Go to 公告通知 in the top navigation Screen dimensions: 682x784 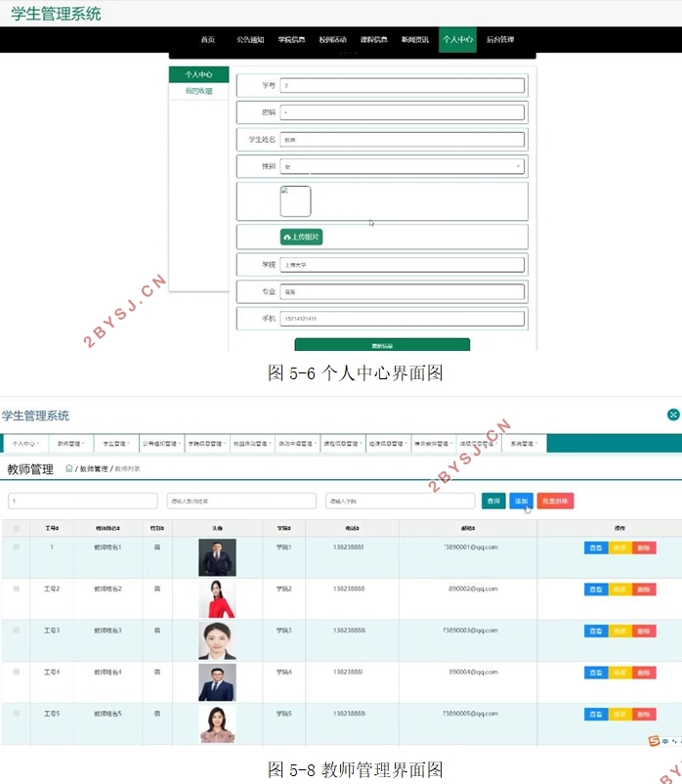pyautogui.click(x=250, y=40)
